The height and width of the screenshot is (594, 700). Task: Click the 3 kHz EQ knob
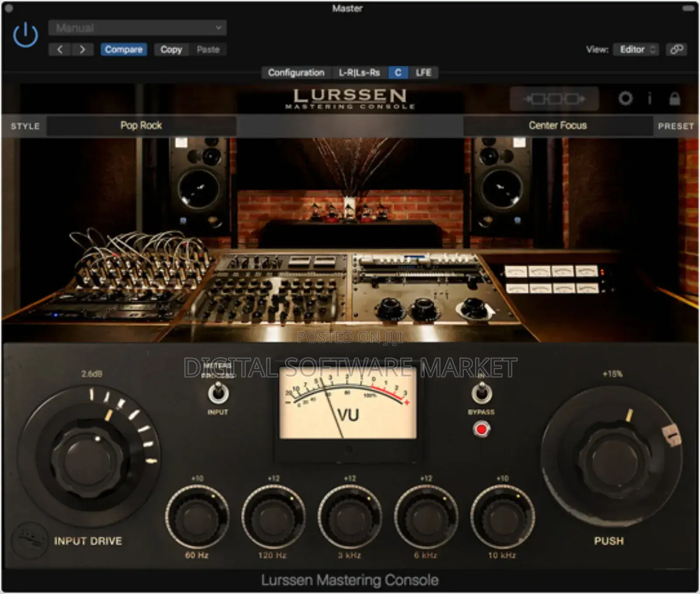[x=349, y=517]
